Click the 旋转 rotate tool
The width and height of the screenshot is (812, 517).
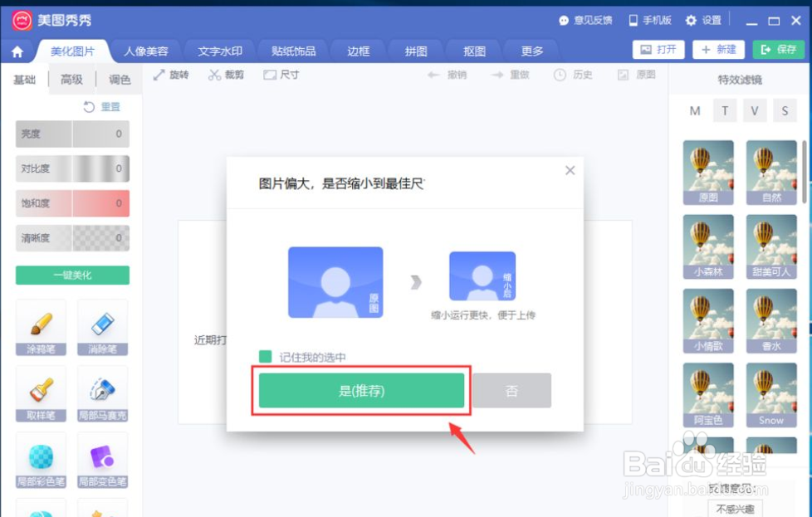(x=172, y=74)
